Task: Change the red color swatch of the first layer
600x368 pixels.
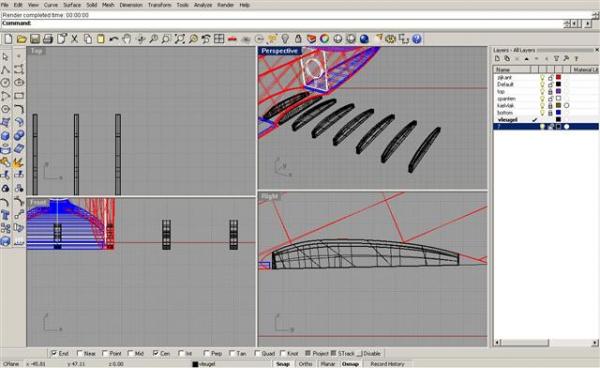Action: click(x=558, y=77)
